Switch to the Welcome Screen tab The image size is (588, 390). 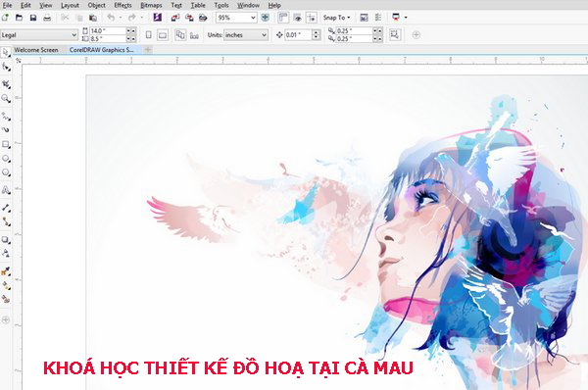(36, 50)
